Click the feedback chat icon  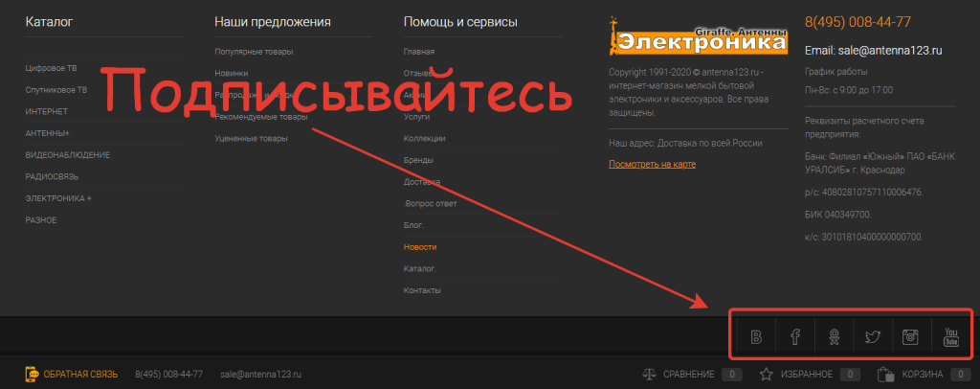[32, 374]
